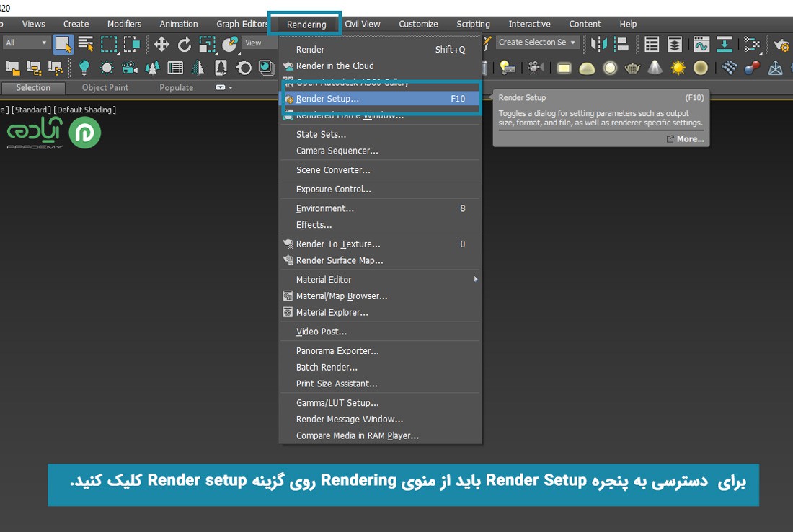Screen dimensions: 793x532
Task: Open the Select by Name tool
Action: point(86,45)
